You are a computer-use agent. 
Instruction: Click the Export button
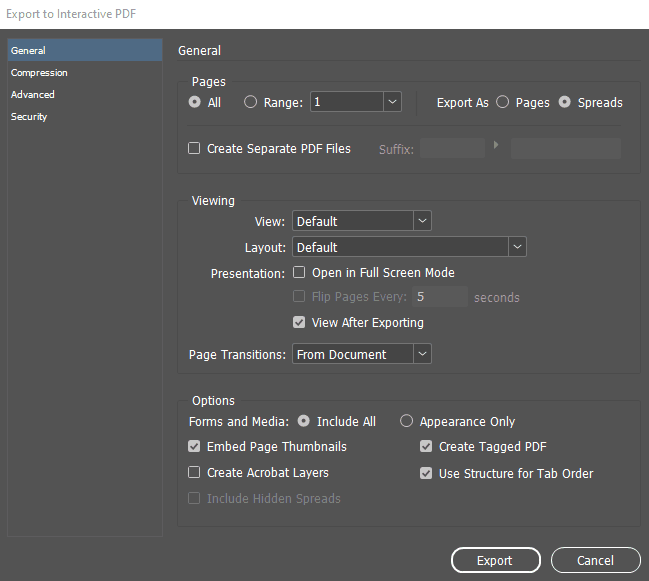click(x=495, y=560)
